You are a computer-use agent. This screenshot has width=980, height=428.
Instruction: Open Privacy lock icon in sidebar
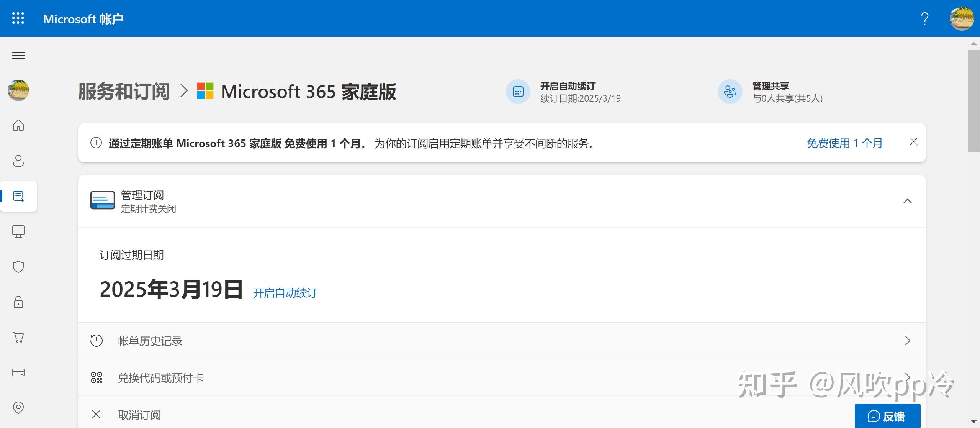tap(18, 302)
